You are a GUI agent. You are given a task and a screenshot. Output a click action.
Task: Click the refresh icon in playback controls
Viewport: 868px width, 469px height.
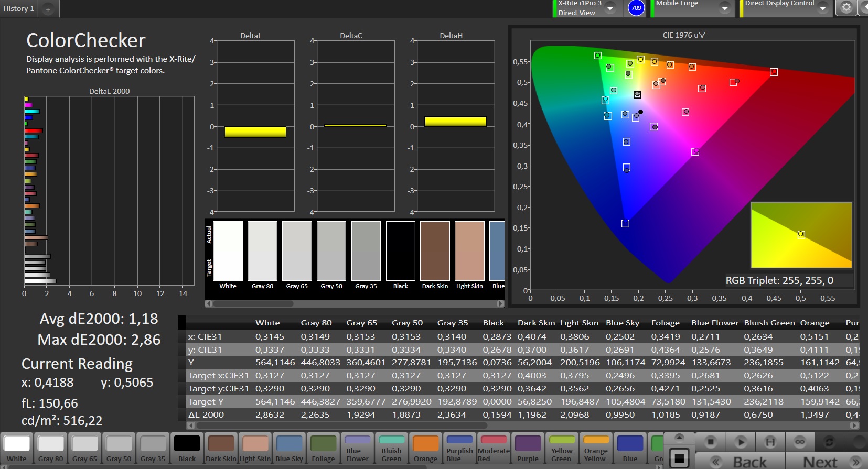[829, 442]
